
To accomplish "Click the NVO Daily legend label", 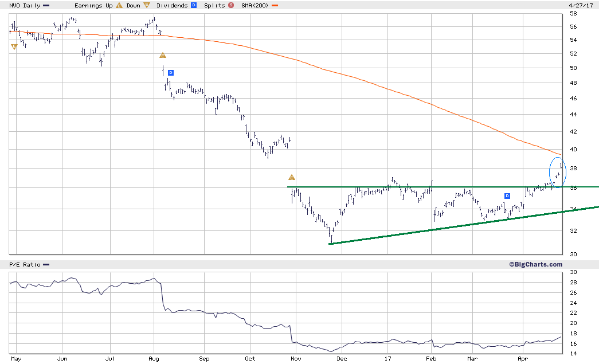I will (25, 6).
